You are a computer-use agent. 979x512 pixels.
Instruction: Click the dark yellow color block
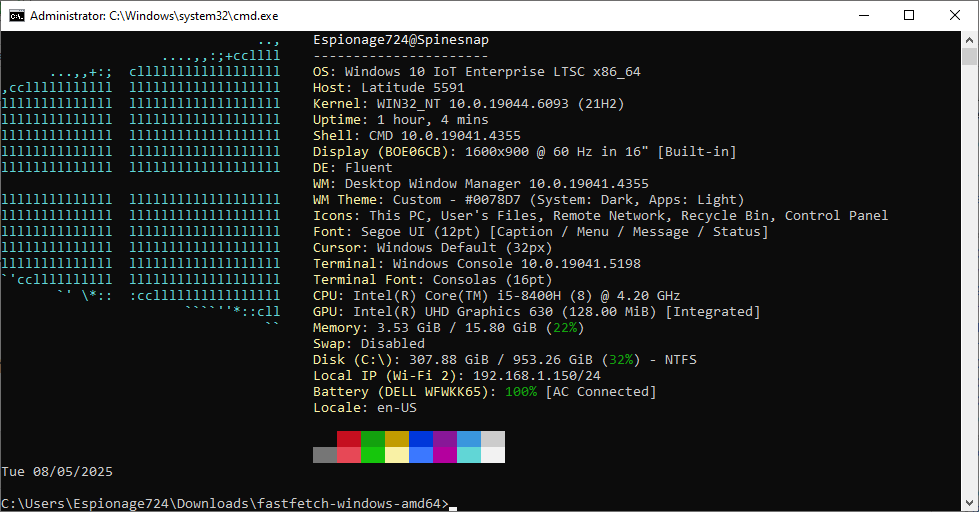tap(397, 439)
